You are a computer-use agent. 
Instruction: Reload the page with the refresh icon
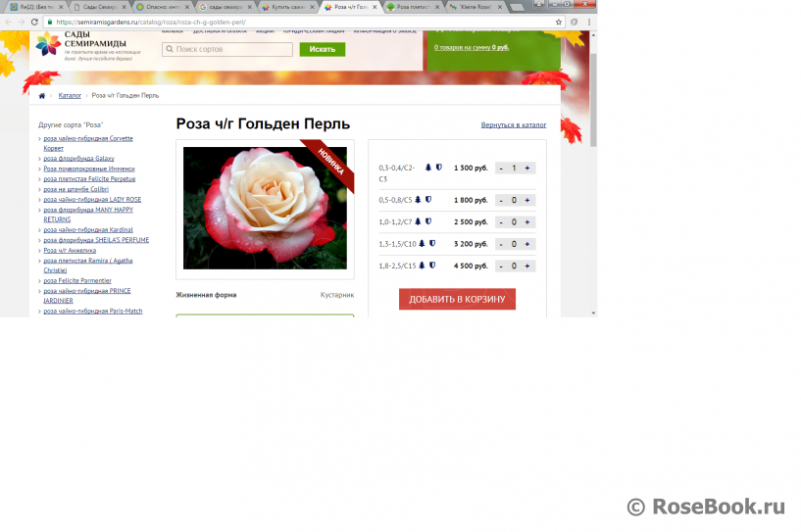34,22
